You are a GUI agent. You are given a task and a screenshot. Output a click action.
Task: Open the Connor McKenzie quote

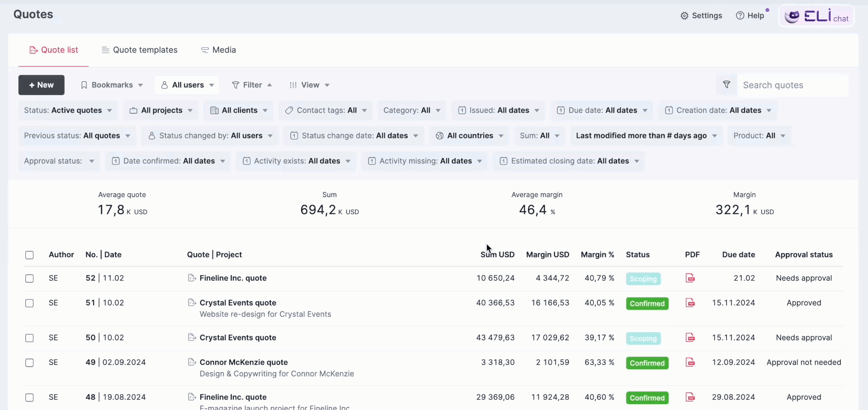tap(244, 362)
